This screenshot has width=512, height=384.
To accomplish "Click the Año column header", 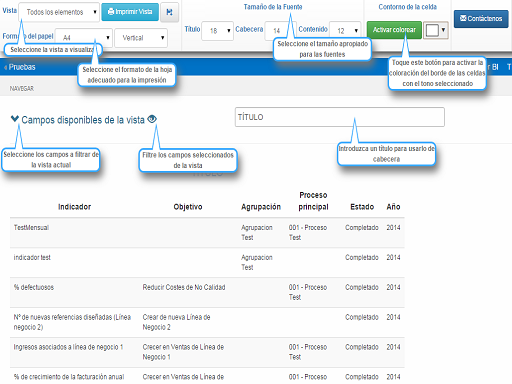I will coord(393,207).
